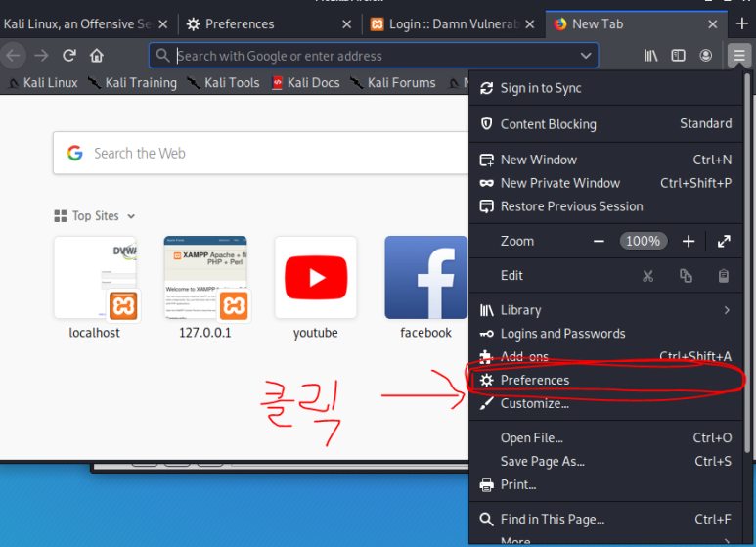Select New Window menu item
The image size is (756, 547).
(605, 160)
